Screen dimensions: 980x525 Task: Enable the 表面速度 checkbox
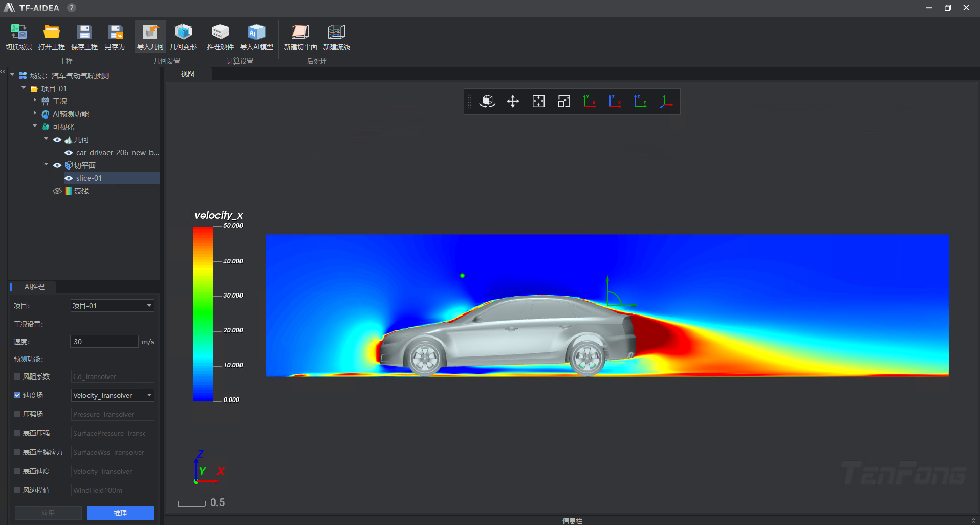point(17,471)
